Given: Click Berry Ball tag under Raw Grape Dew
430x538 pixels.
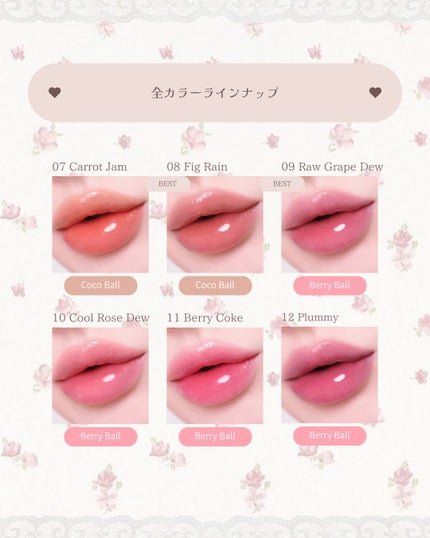Looking at the screenshot, I should (x=330, y=285).
